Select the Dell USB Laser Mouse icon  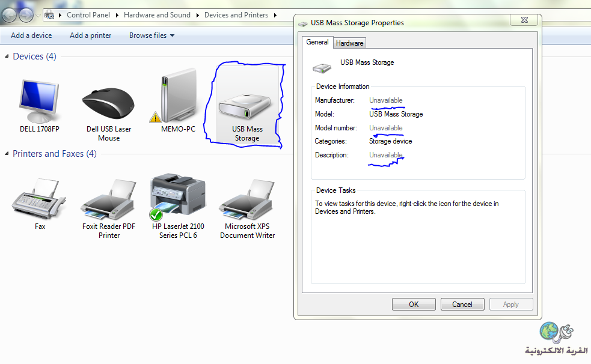[x=109, y=103]
